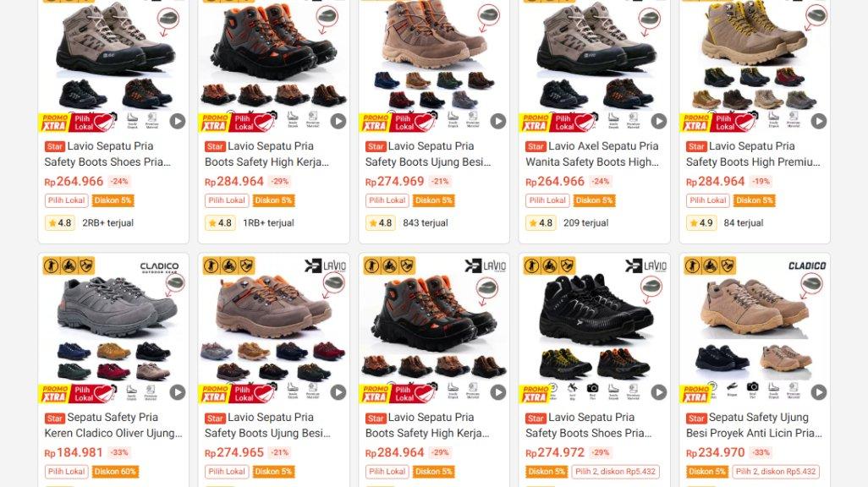Play video on Cladico Oliver grey shoe listing
The height and width of the screenshot is (487, 868).
(x=177, y=391)
